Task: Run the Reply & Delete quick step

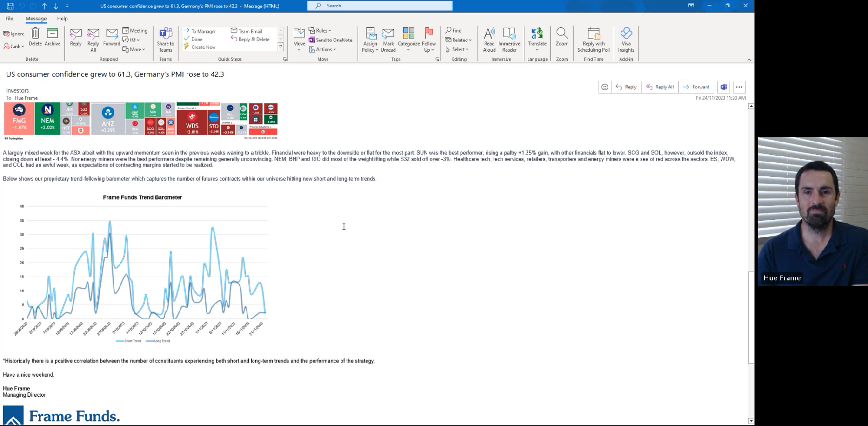Action: click(x=250, y=39)
